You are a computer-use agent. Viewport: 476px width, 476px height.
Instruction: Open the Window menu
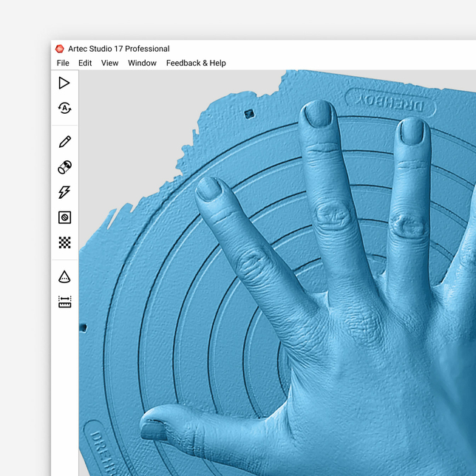point(142,63)
